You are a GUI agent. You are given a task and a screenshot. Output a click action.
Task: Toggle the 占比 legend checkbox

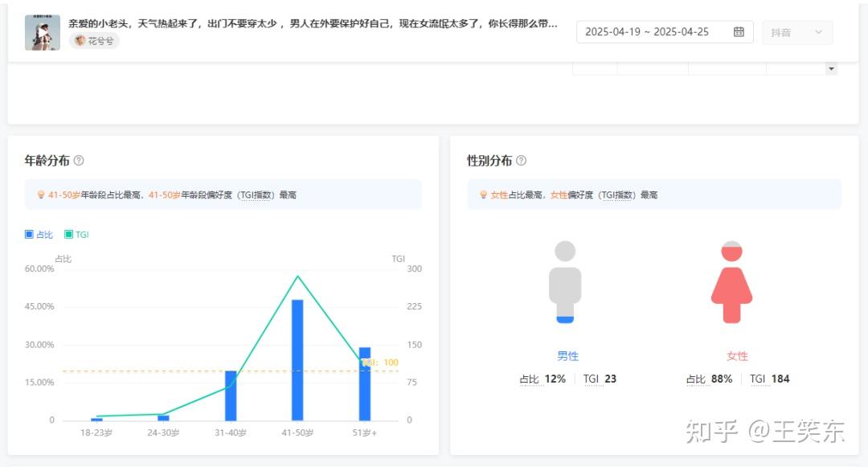click(x=30, y=234)
